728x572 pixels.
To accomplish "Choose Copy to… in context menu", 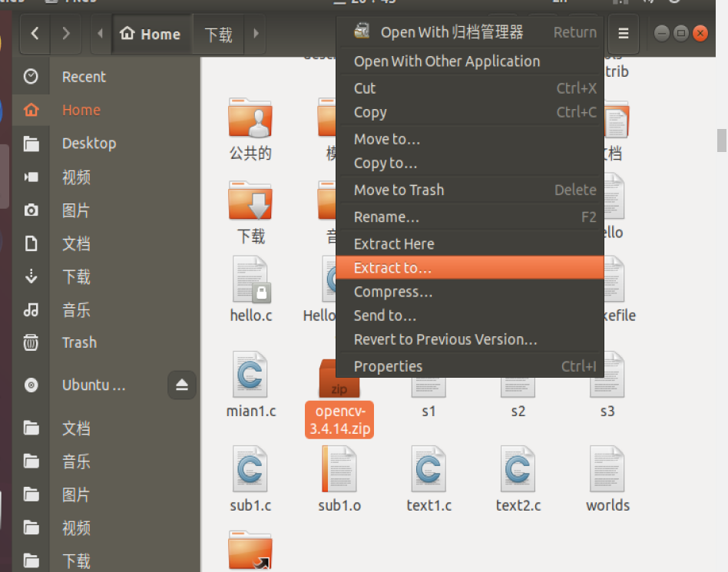I will 470,163.
